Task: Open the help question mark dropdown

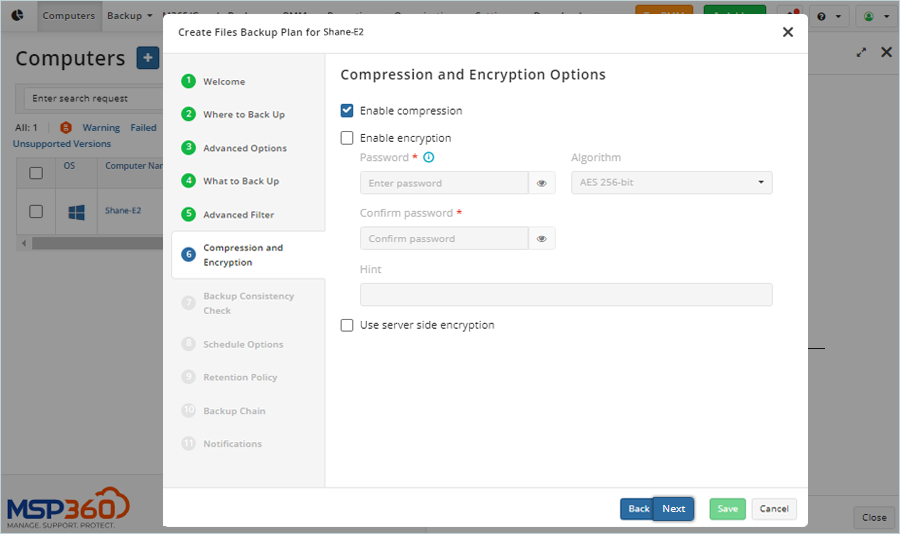Action: pyautogui.click(x=827, y=17)
